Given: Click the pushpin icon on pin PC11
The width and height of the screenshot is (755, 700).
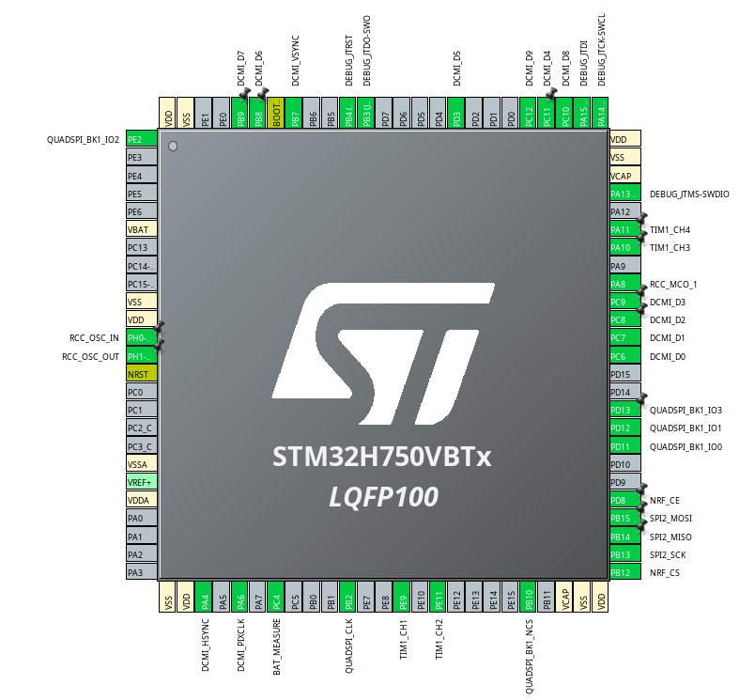Looking at the screenshot, I should 552,92.
